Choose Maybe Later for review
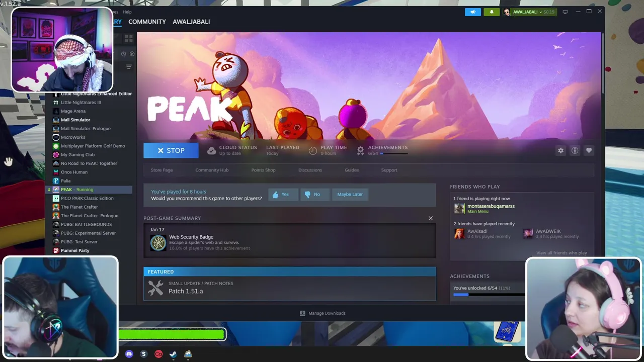The image size is (644, 362). pyautogui.click(x=350, y=194)
